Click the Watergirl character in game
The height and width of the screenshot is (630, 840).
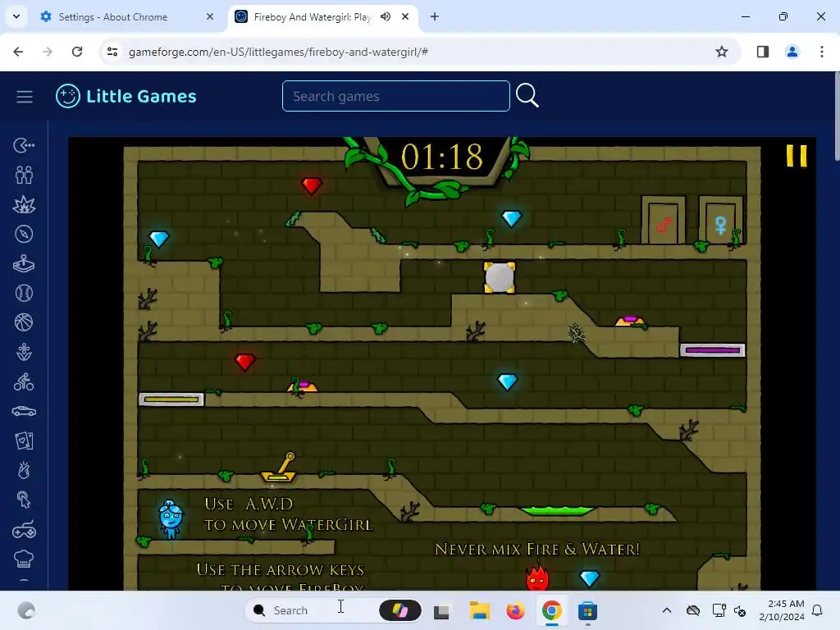pyautogui.click(x=171, y=519)
